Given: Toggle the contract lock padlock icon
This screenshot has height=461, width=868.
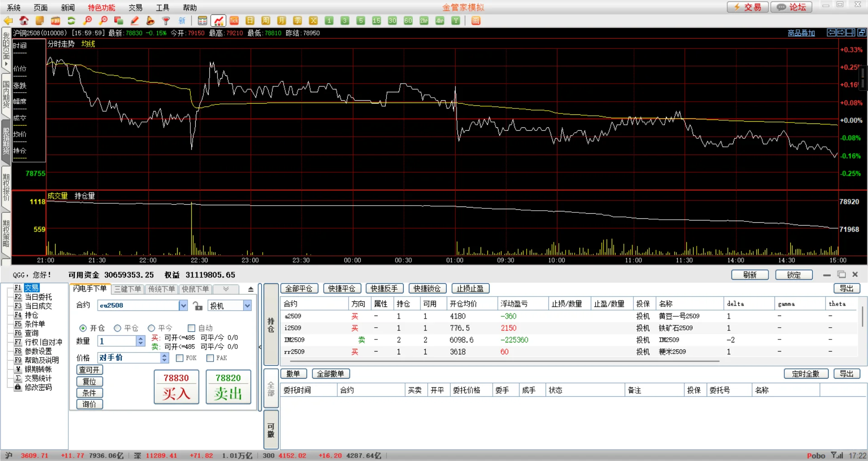Looking at the screenshot, I should [x=198, y=306].
